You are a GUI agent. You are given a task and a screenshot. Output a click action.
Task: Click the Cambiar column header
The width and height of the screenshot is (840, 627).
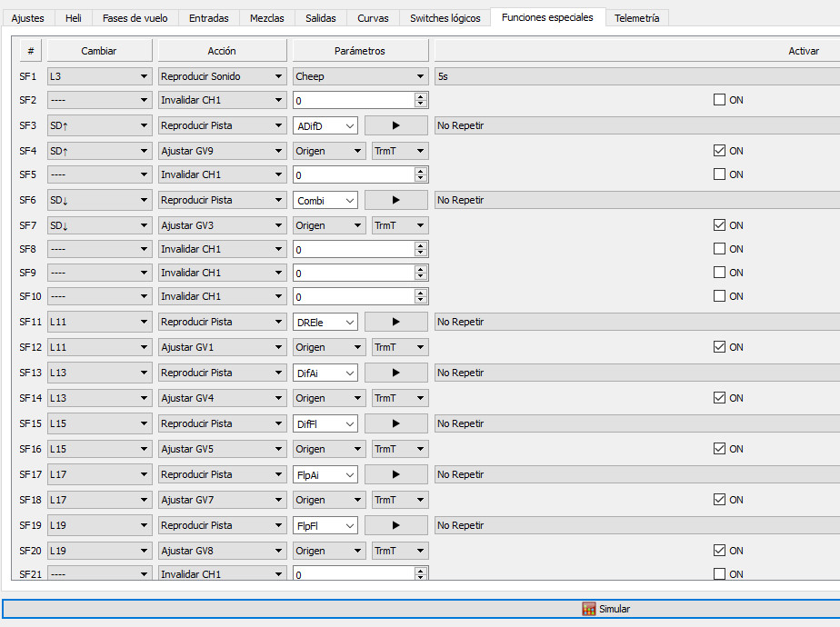pyautogui.click(x=99, y=51)
